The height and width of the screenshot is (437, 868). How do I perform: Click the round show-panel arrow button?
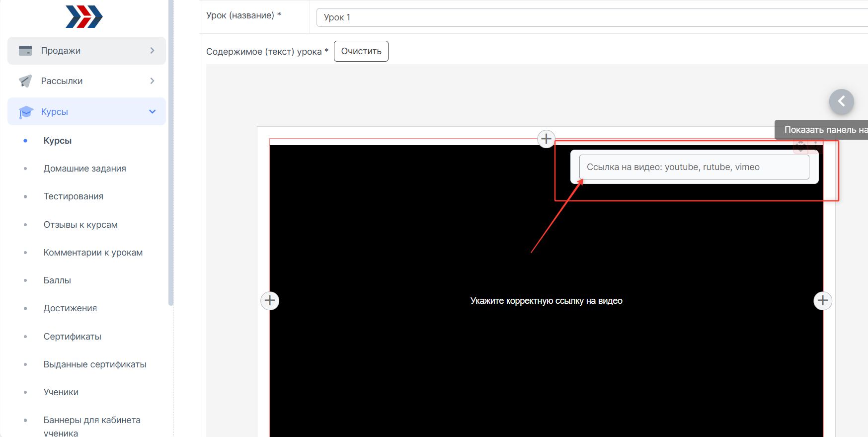[x=841, y=101]
